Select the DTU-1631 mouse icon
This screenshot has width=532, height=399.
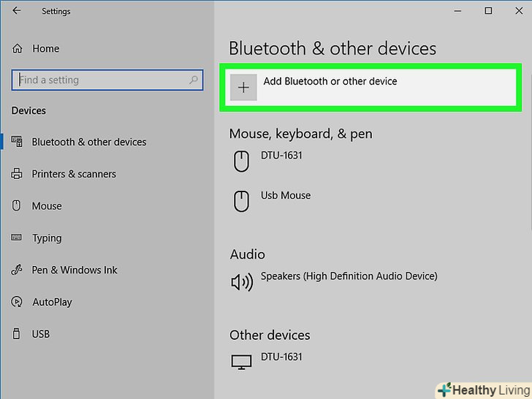click(x=241, y=161)
